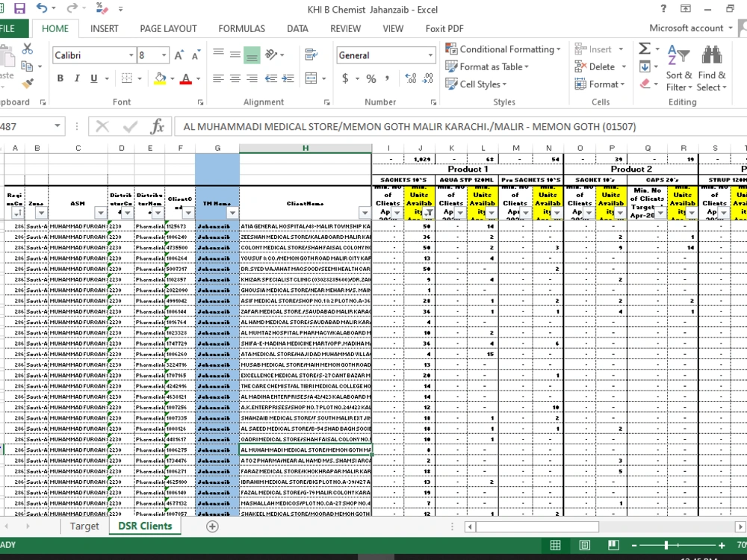Open Excel Help question mark
This screenshot has height=560, width=747.
663,8
